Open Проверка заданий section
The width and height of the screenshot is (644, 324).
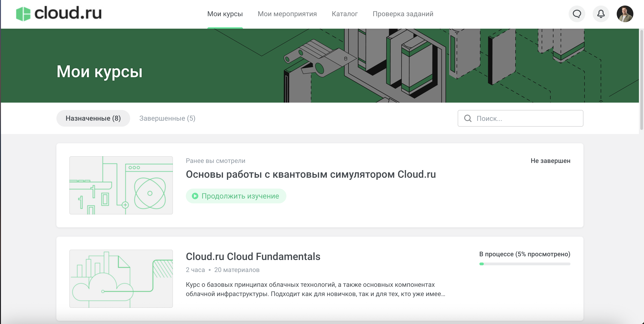point(403,14)
